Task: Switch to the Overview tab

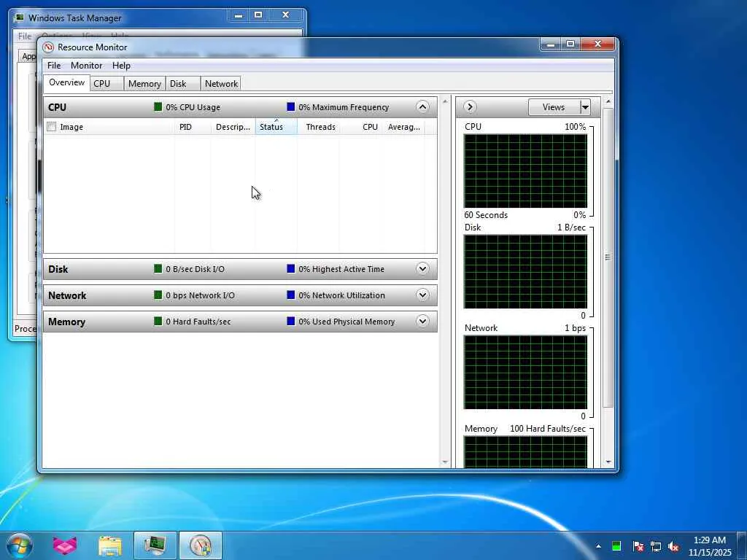Action: tap(66, 82)
